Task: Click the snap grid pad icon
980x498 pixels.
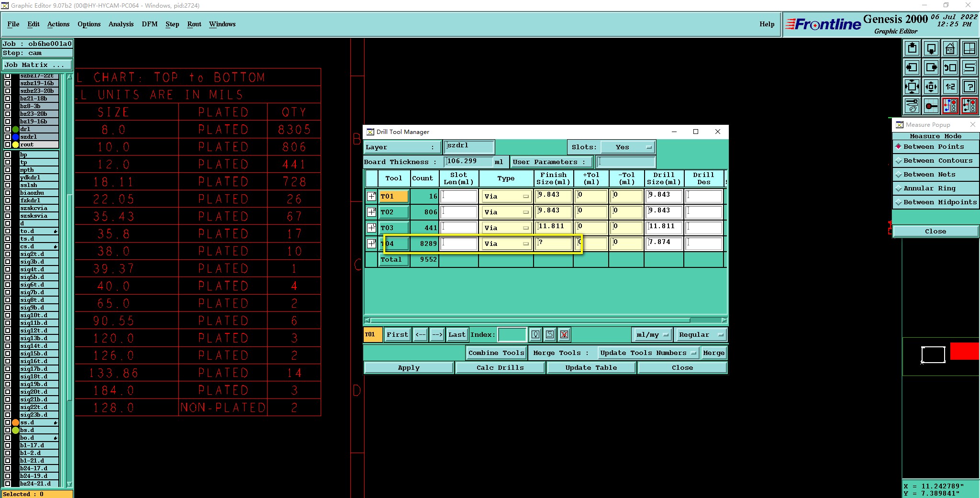Action: (931, 106)
